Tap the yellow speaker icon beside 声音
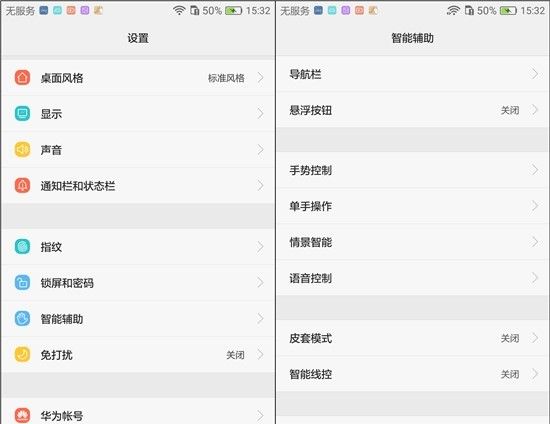 [x=22, y=150]
